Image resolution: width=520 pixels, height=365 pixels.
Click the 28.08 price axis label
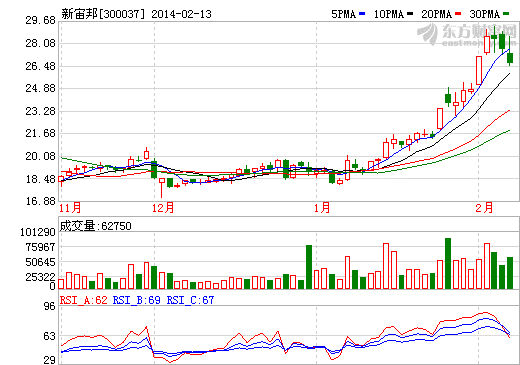coord(40,43)
